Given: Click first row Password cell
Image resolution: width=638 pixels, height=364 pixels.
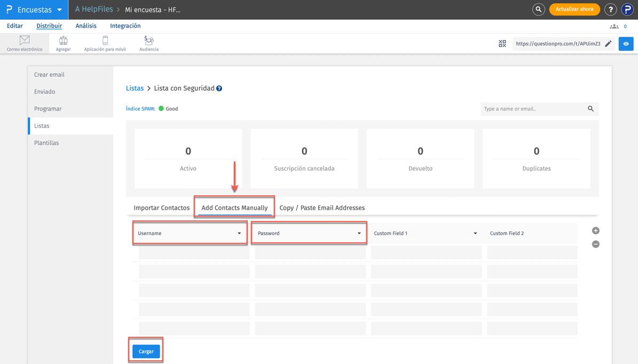Looking at the screenshot, I should 310,252.
